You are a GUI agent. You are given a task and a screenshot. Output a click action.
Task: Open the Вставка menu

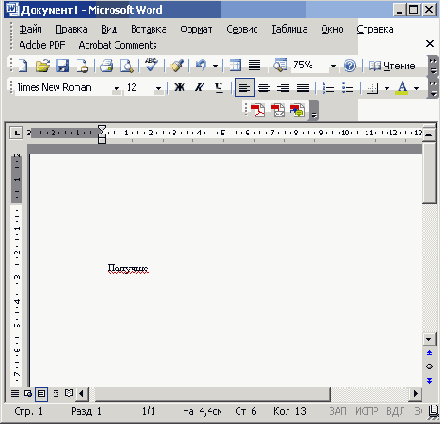coord(149,29)
